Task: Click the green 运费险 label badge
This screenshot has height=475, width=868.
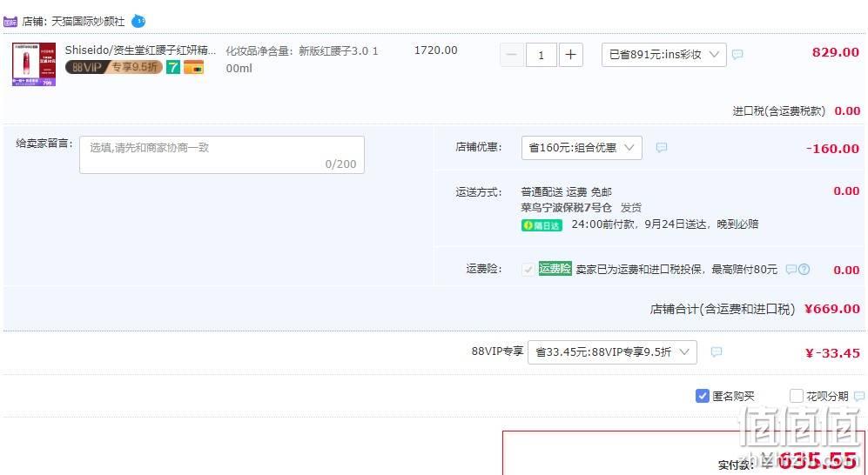Action: 555,269
